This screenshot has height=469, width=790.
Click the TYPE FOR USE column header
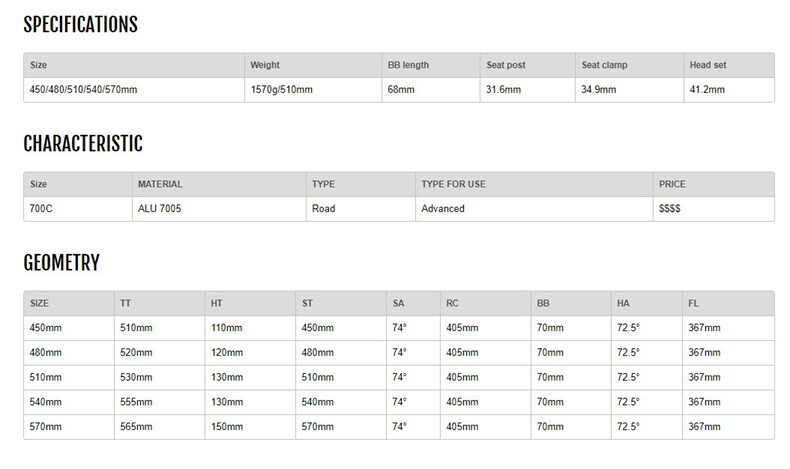click(455, 185)
